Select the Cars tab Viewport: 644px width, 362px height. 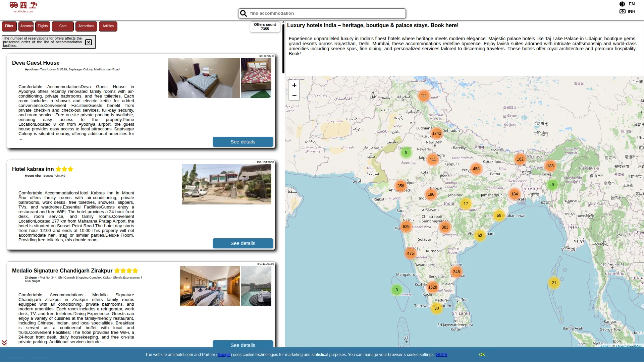pos(63,26)
